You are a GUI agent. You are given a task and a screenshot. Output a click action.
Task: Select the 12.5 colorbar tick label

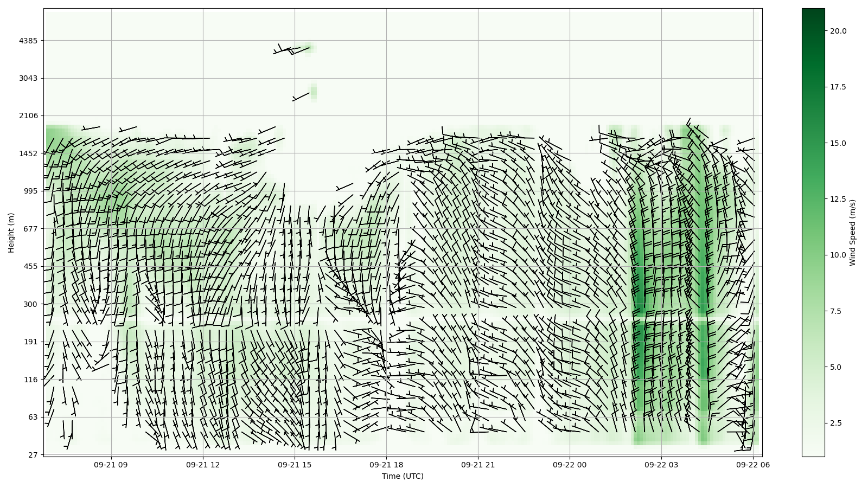838,199
